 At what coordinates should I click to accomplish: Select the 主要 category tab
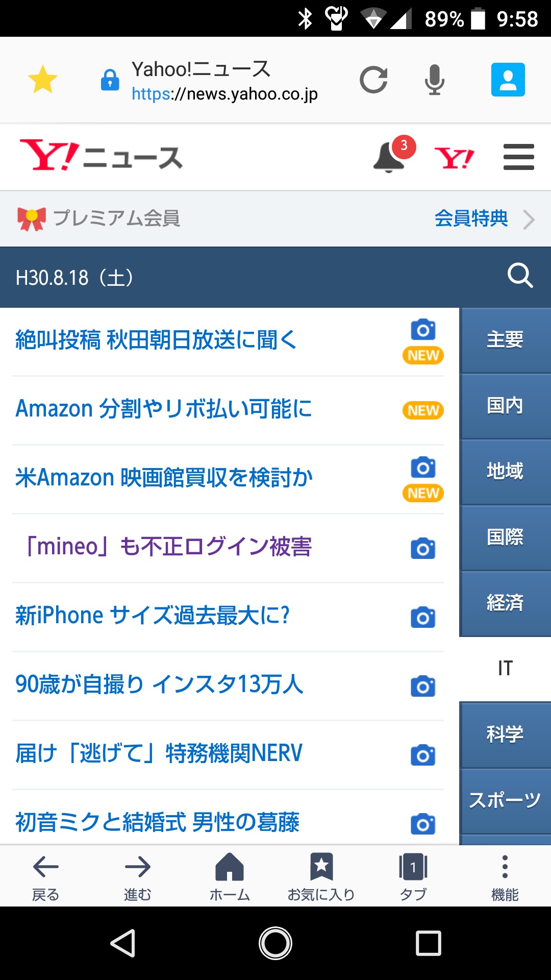[505, 340]
